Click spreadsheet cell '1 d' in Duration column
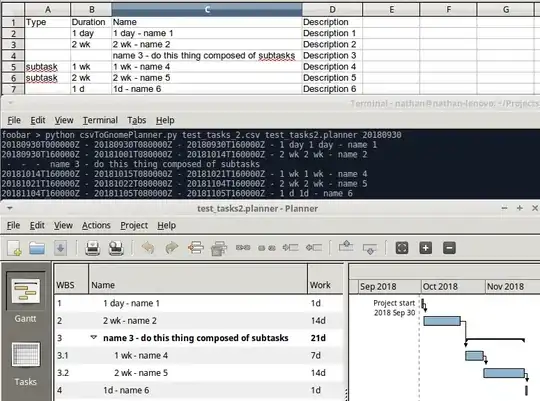540x401 pixels. click(x=91, y=89)
